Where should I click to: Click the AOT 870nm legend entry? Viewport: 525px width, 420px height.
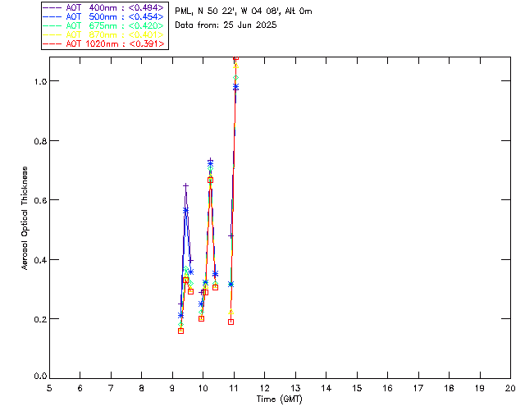pos(103,34)
